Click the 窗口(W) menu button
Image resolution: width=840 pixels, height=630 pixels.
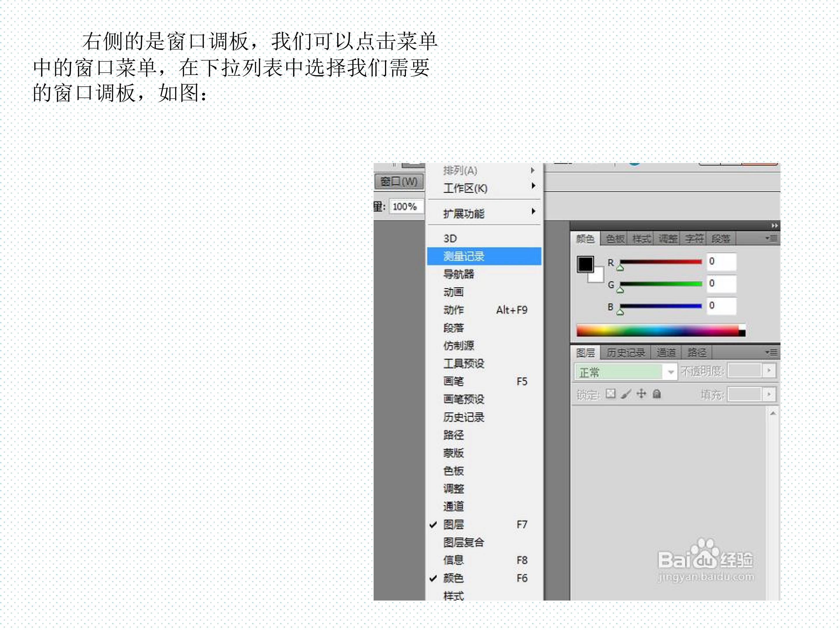tap(399, 181)
